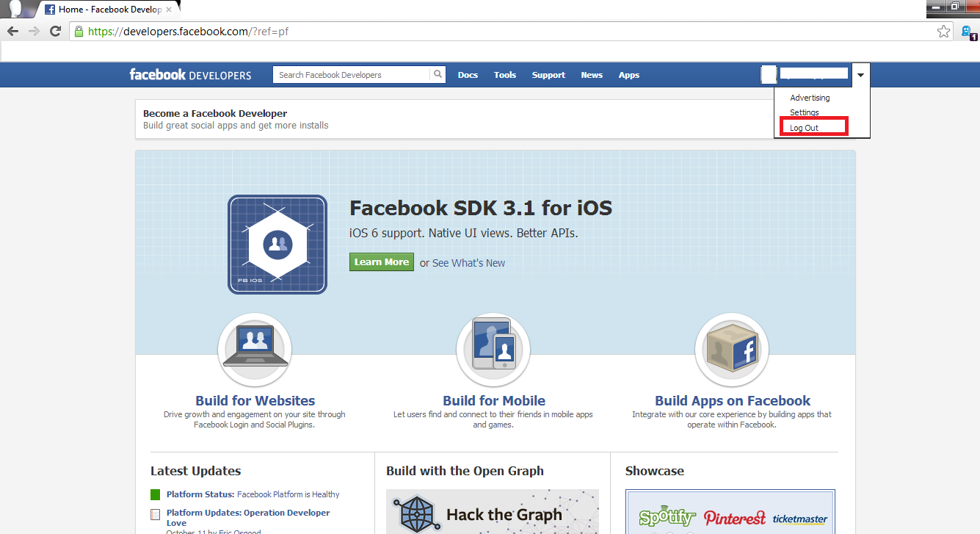Click the Build with the Open Graph heading

pyautogui.click(x=465, y=471)
